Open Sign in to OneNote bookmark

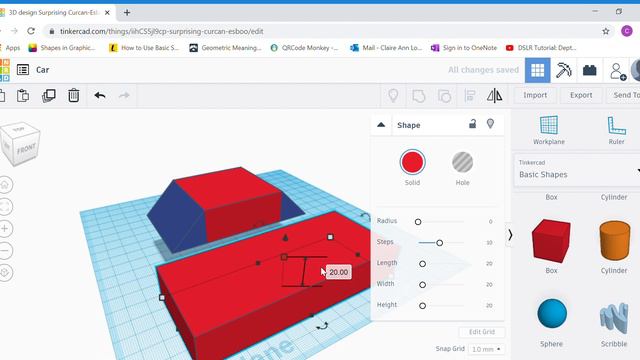pyautogui.click(x=464, y=48)
